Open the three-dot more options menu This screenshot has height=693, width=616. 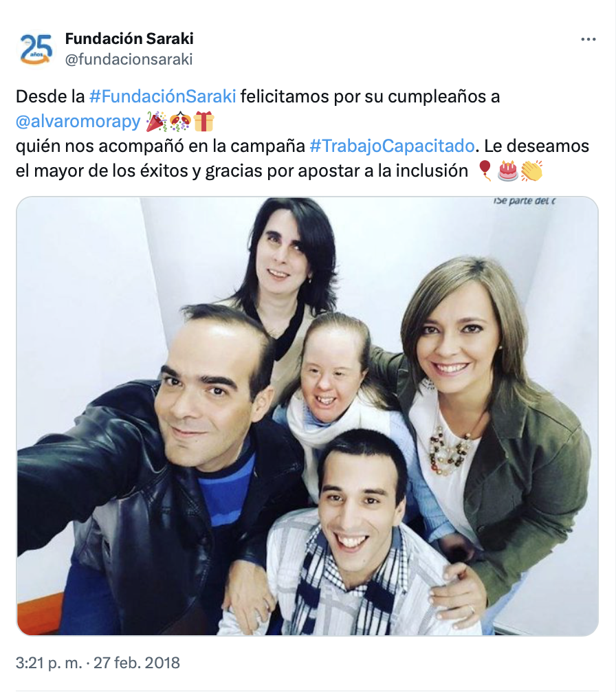point(588,40)
